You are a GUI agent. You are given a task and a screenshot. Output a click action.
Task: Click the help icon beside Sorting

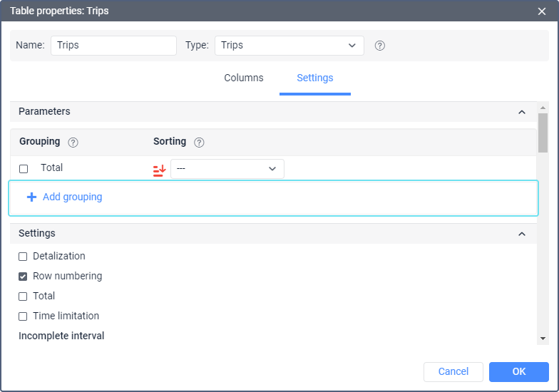199,142
